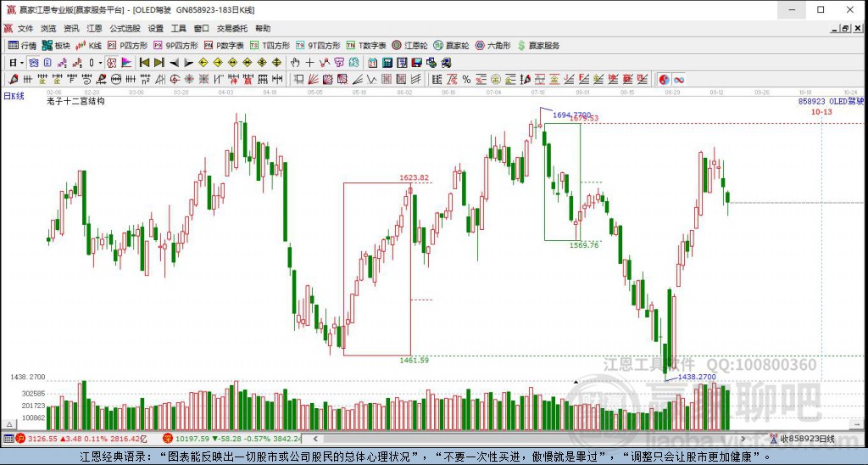Open the 行情 market quotes view
The height and width of the screenshot is (465, 868).
[22, 46]
